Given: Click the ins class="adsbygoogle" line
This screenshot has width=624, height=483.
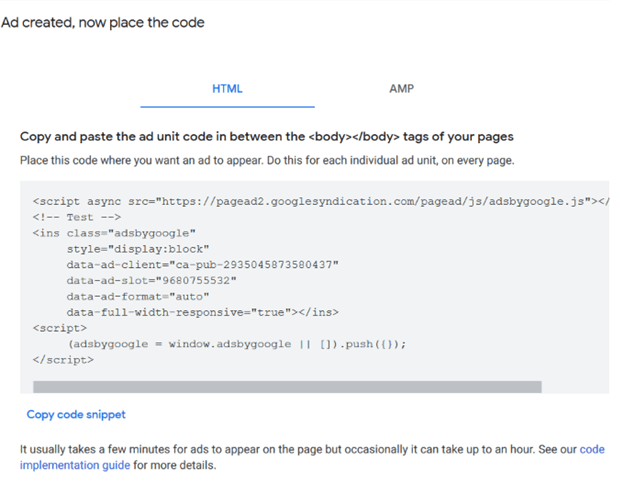Looking at the screenshot, I should tap(114, 233).
